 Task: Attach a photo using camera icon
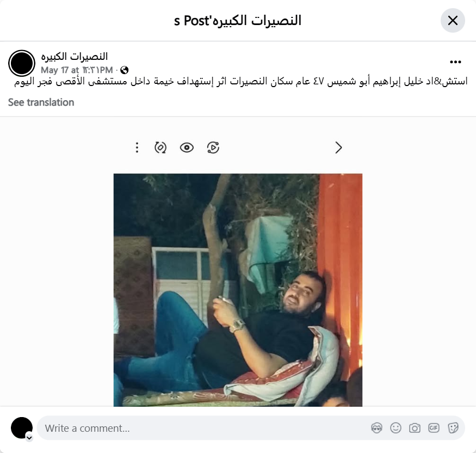point(415,428)
